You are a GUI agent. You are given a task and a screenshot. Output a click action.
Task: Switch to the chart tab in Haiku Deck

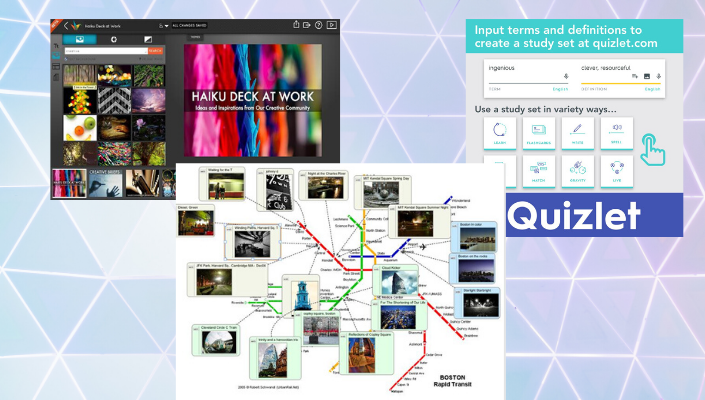pyautogui.click(x=114, y=39)
